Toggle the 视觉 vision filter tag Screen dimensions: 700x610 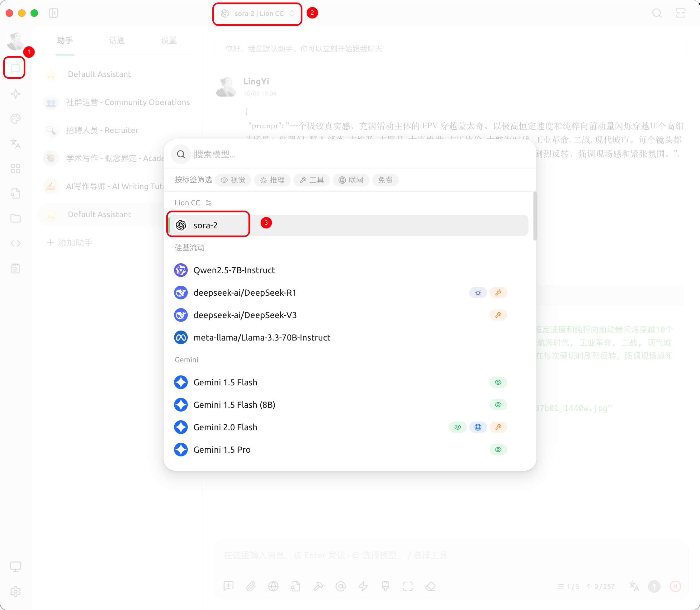(233, 180)
